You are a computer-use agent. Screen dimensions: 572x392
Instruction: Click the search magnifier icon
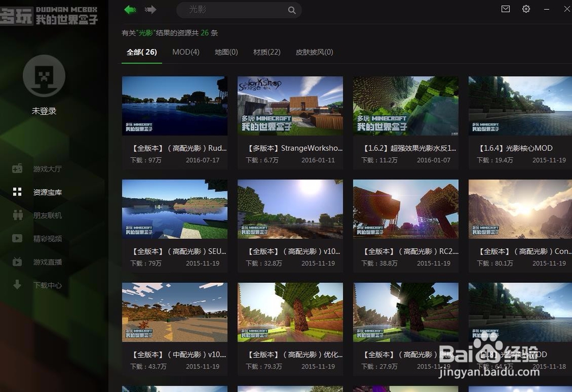[x=292, y=10]
